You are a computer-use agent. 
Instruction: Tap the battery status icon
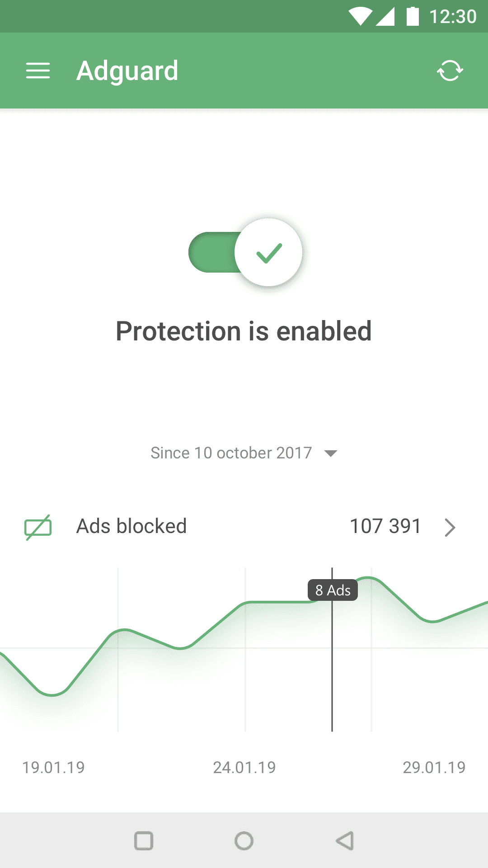point(413,16)
